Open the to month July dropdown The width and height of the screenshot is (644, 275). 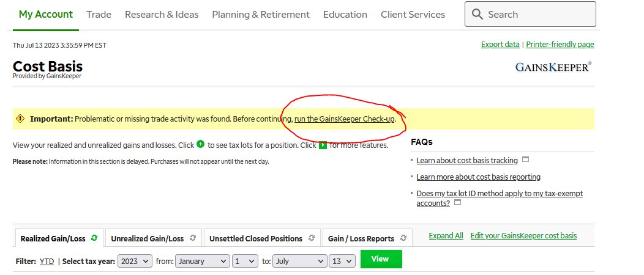coord(299,261)
